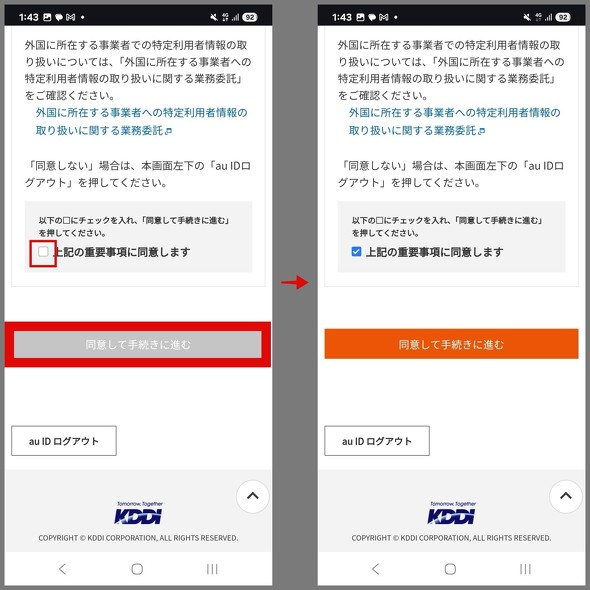Image resolution: width=590 pixels, height=590 pixels.
Task: Tap Android back arrow in left screen
Action: (x=63, y=569)
